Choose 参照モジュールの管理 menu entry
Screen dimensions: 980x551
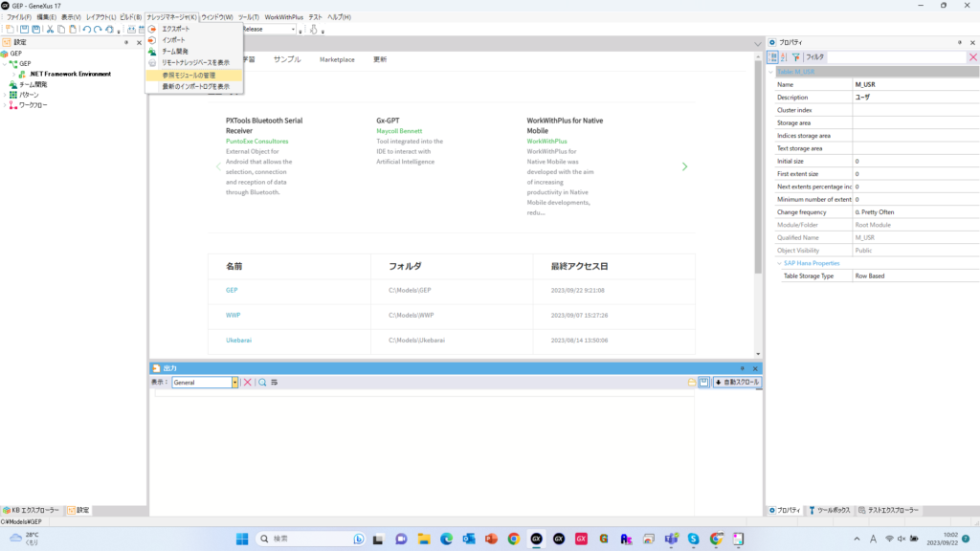[x=189, y=75]
